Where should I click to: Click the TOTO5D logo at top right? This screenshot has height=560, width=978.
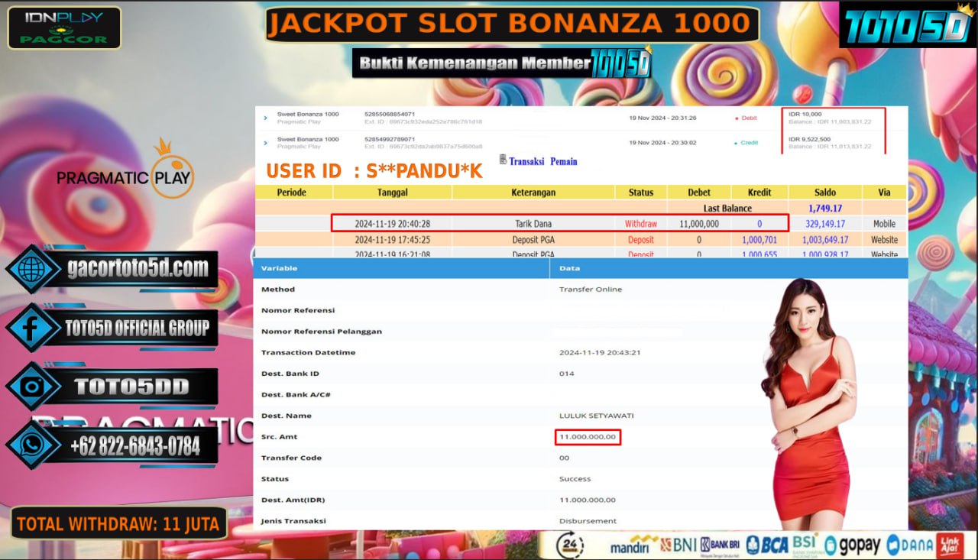907,25
